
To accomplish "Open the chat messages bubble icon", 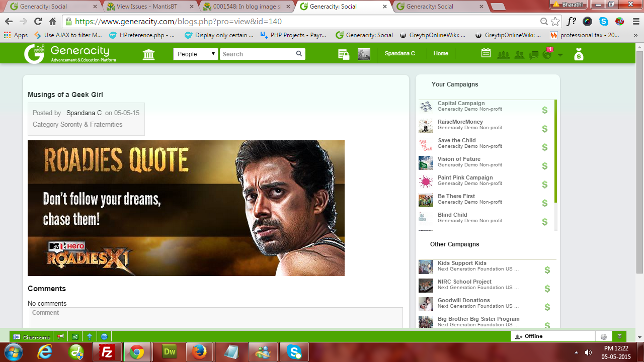I will click(x=534, y=55).
